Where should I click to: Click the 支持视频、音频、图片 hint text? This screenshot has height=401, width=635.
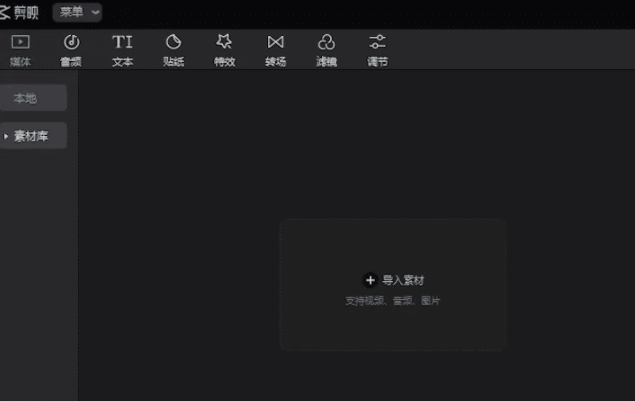pos(393,301)
